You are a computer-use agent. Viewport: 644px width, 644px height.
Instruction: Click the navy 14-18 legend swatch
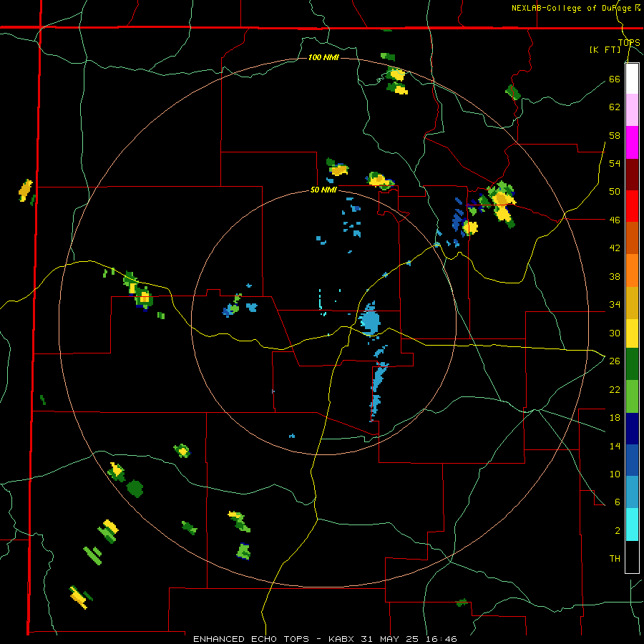coord(632,429)
